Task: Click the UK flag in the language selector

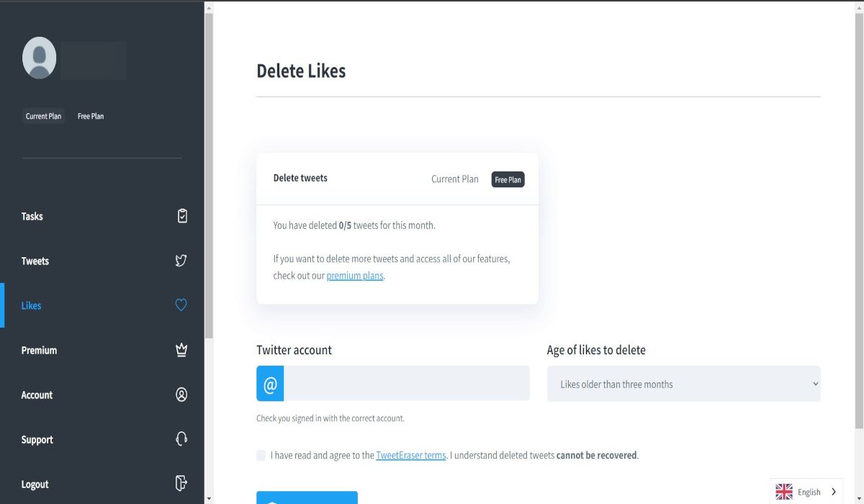Action: 783,491
